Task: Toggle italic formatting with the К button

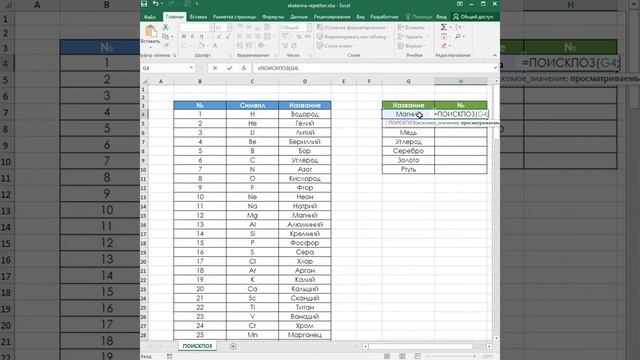Action: click(192, 36)
